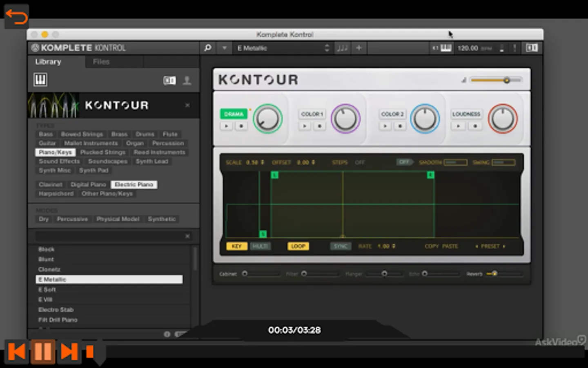Click the record button under DRAMA

[x=241, y=126]
